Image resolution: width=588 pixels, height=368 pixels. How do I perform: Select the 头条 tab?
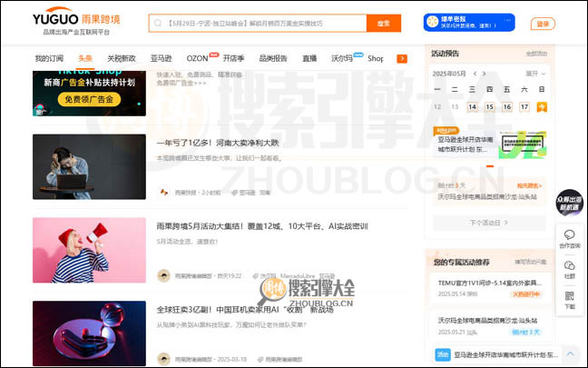point(85,58)
